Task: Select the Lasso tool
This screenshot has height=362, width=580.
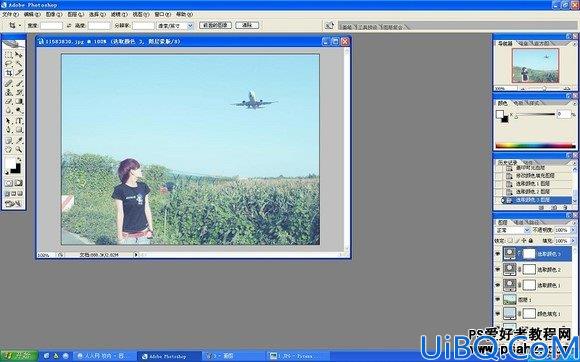Action: point(9,64)
